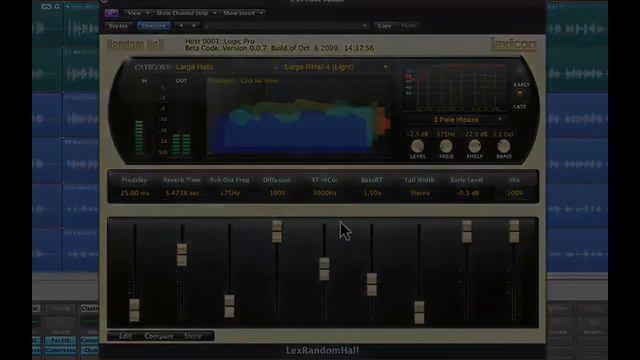
Task: Click the Copy button
Action: pos(384,26)
